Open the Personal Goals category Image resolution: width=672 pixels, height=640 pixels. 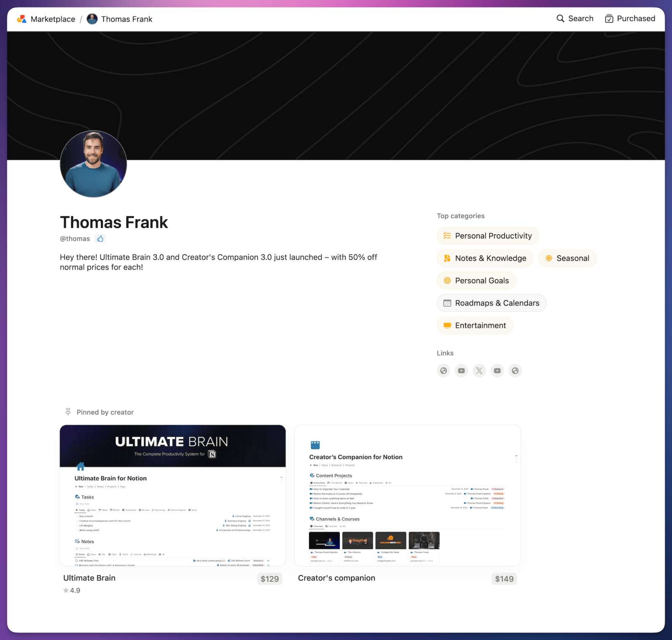point(476,280)
